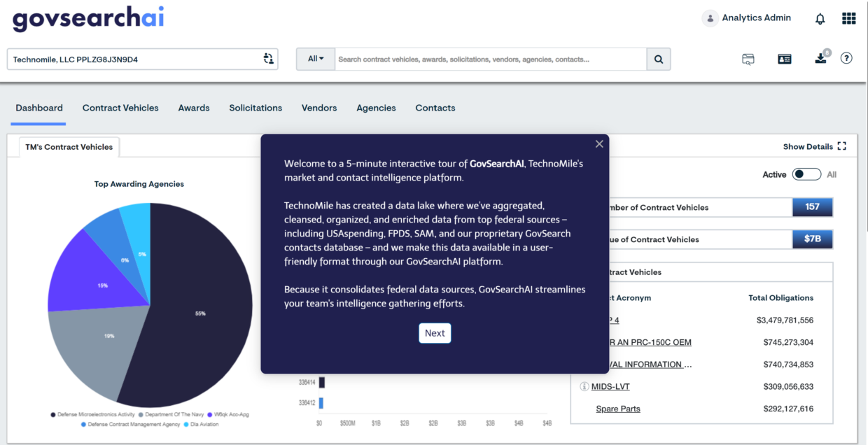The width and height of the screenshot is (868, 445).
Task: Click the Total Obligations column header
Action: 780,298
